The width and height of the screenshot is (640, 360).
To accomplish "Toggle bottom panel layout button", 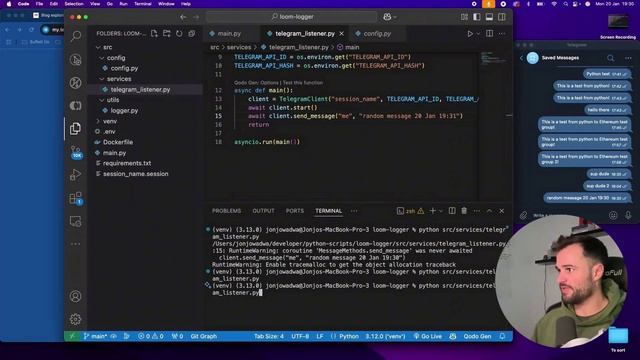I will click(489, 17).
